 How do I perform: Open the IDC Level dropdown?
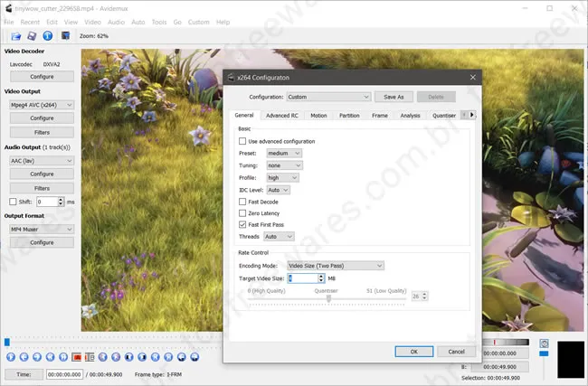point(278,190)
